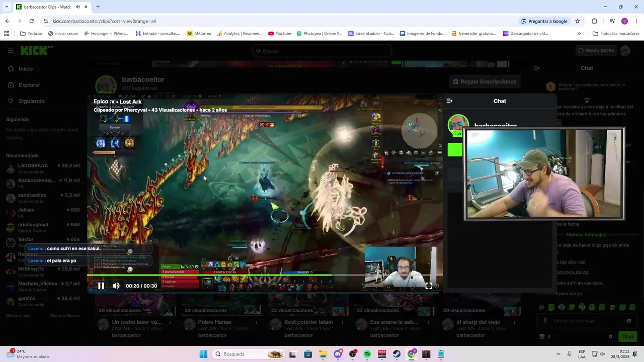
Task: Open the Kick user avatar menu
Action: pos(625,51)
